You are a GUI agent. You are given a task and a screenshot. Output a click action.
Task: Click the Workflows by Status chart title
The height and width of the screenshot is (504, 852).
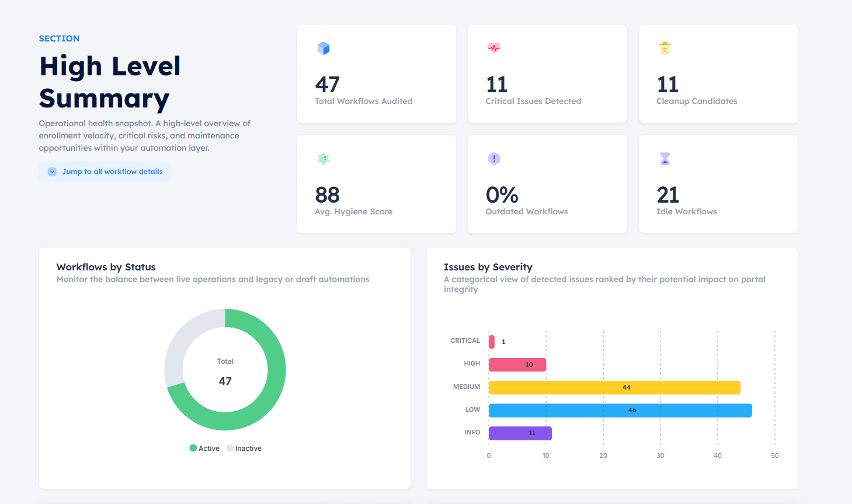[106, 267]
